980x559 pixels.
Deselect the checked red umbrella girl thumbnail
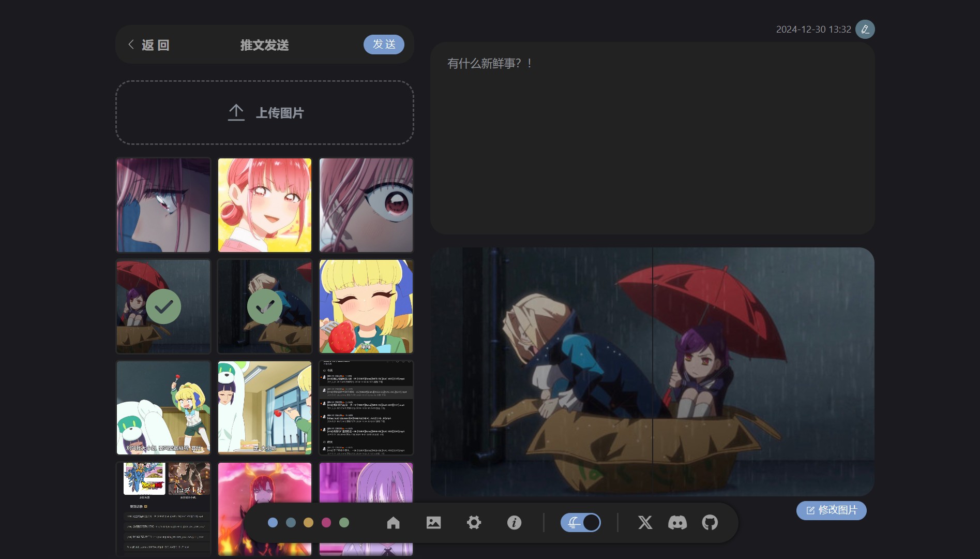click(x=163, y=307)
